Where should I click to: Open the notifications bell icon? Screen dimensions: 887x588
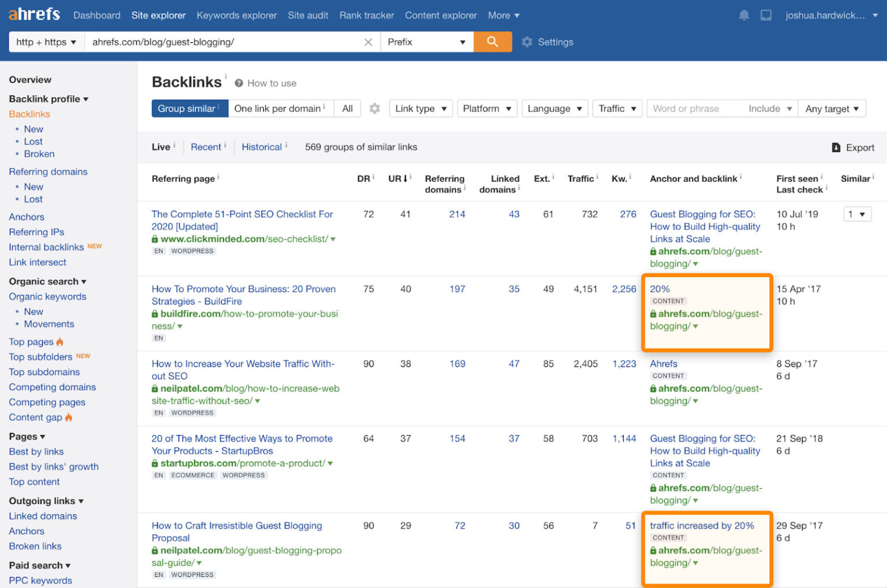click(744, 15)
